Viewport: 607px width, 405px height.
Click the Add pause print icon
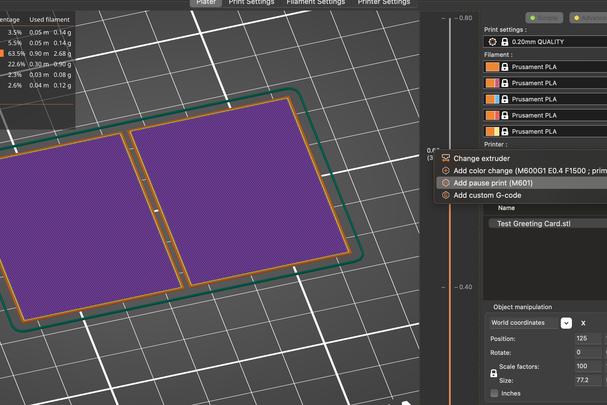446,183
